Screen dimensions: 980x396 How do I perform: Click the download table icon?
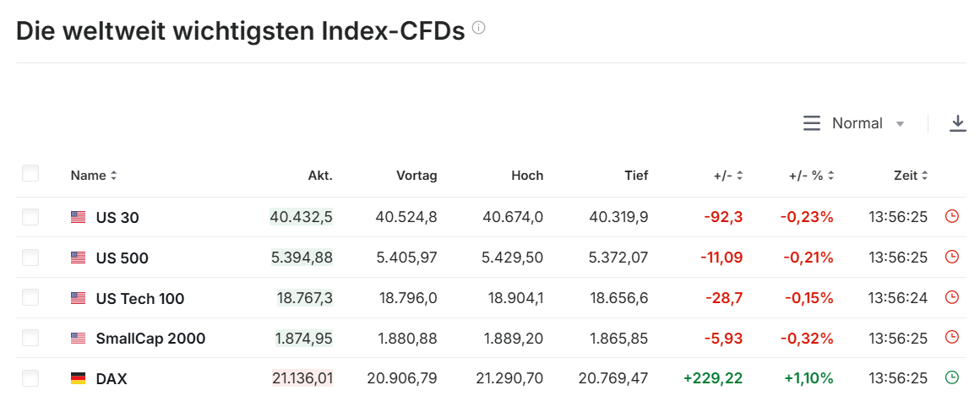[957, 123]
